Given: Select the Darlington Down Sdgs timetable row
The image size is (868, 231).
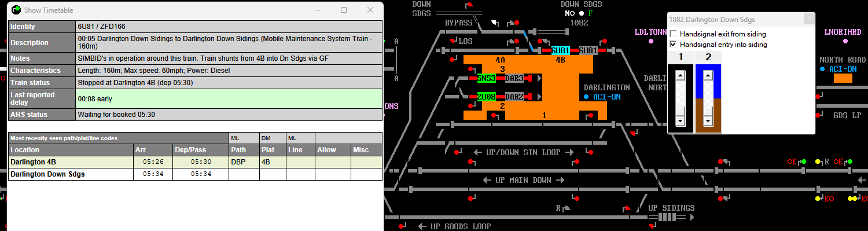Looking at the screenshot, I should tap(195, 174).
